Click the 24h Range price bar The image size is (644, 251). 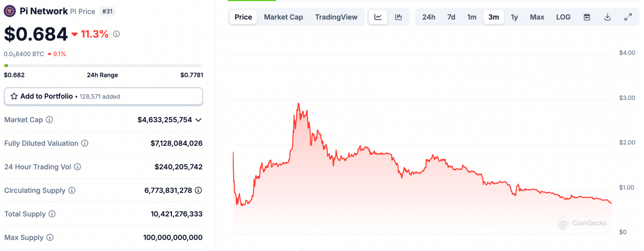(103, 66)
